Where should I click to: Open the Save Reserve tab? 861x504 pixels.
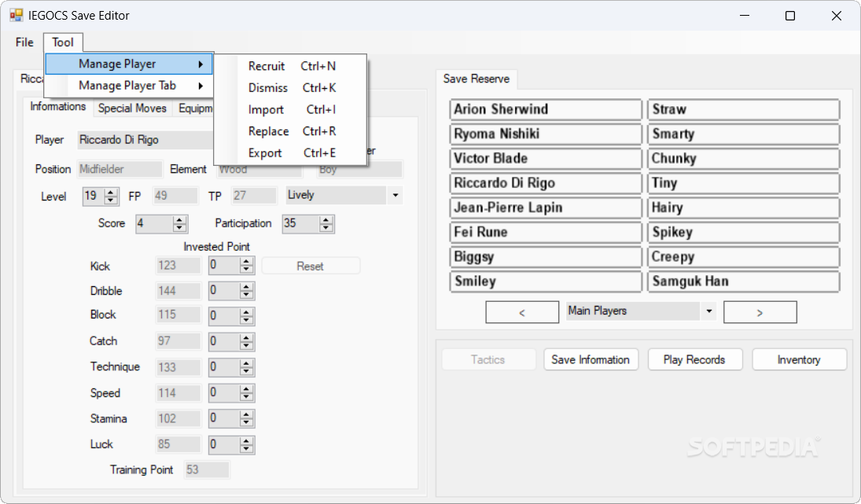click(476, 79)
